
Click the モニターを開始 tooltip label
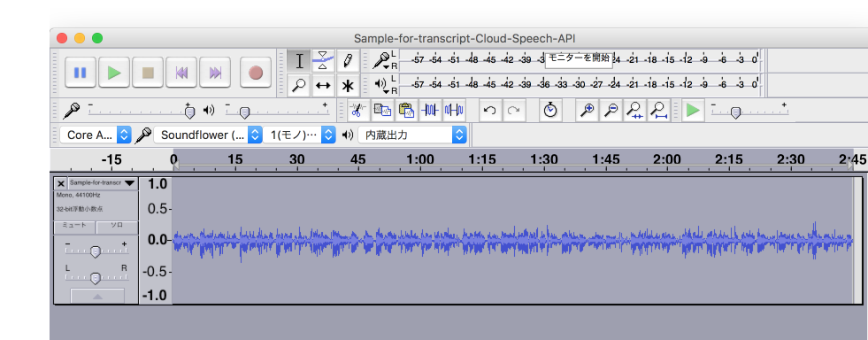pos(579,58)
